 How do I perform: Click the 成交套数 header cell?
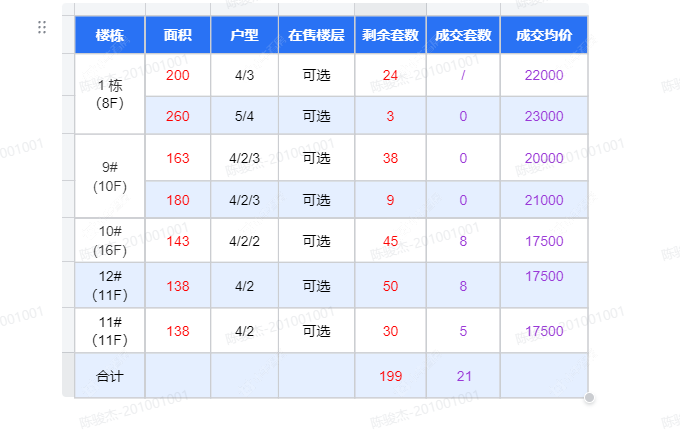click(463, 36)
